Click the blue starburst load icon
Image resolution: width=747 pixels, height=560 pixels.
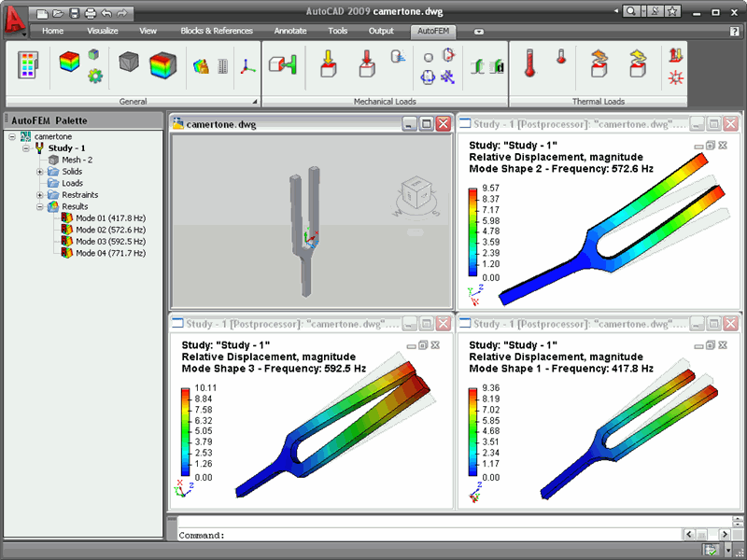pos(447,77)
